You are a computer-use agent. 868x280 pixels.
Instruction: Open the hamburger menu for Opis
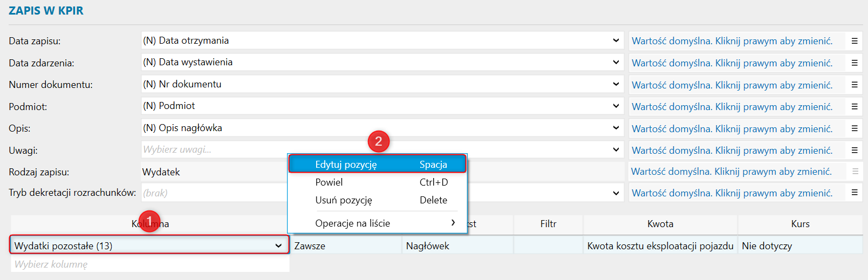click(x=855, y=129)
